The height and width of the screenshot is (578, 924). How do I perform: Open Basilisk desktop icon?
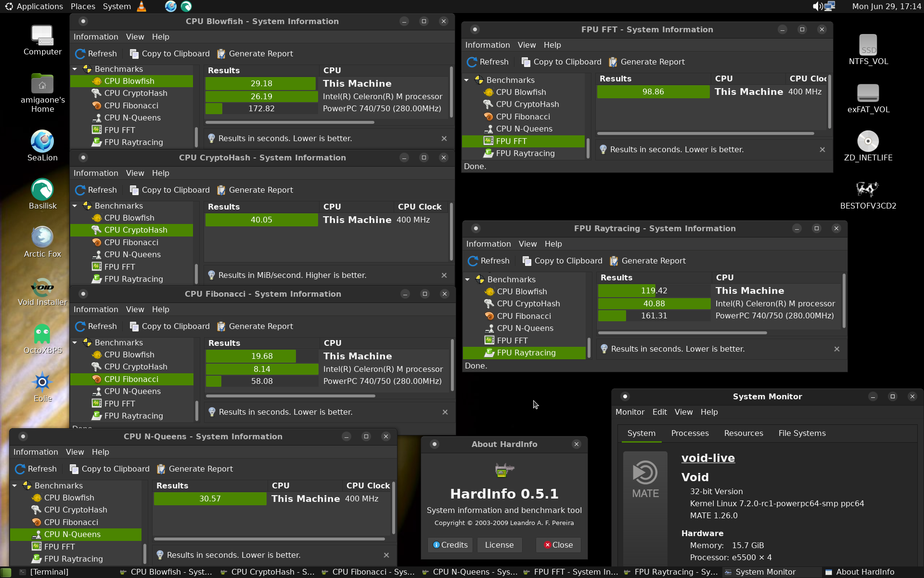[x=42, y=194]
